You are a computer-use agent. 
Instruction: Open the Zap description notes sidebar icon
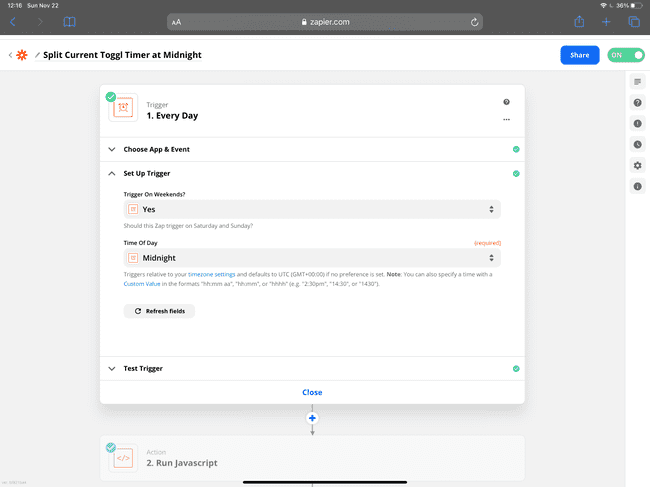point(638,82)
